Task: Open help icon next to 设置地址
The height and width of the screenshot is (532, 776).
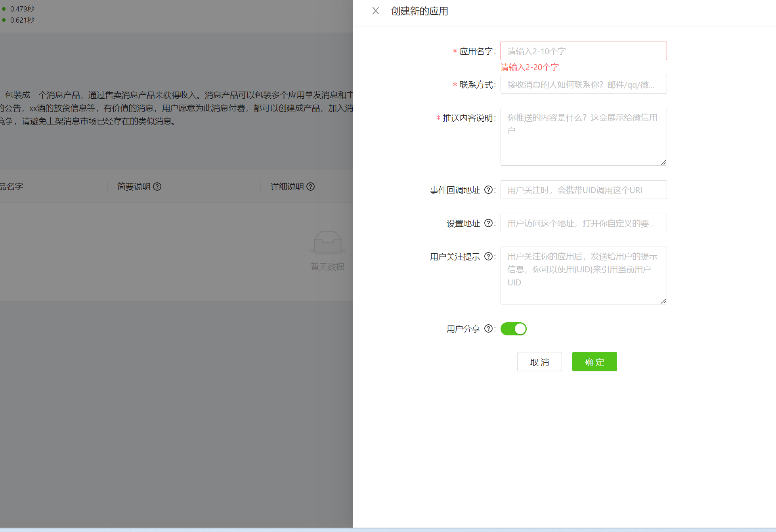Action: (489, 223)
